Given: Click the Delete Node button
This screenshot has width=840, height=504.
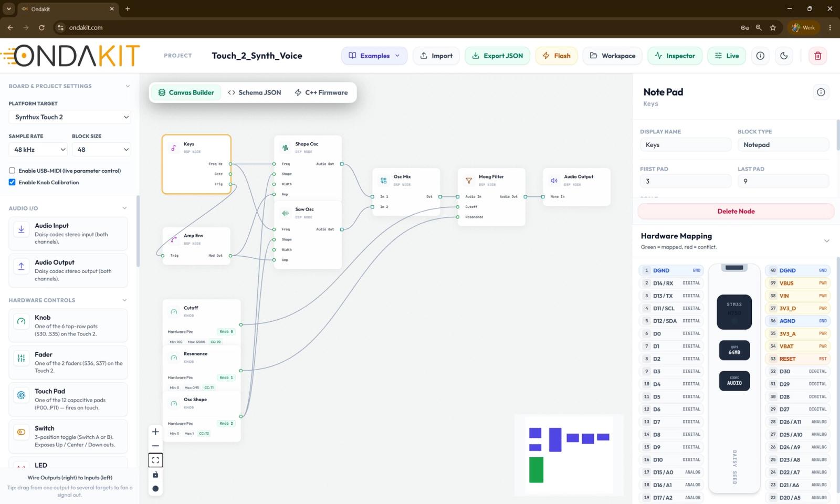Looking at the screenshot, I should pyautogui.click(x=736, y=211).
